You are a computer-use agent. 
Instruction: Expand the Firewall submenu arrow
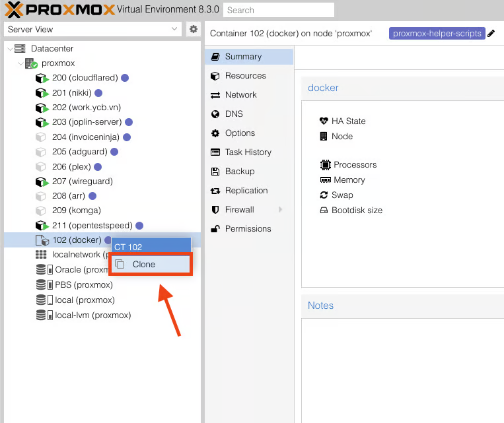pyautogui.click(x=280, y=210)
